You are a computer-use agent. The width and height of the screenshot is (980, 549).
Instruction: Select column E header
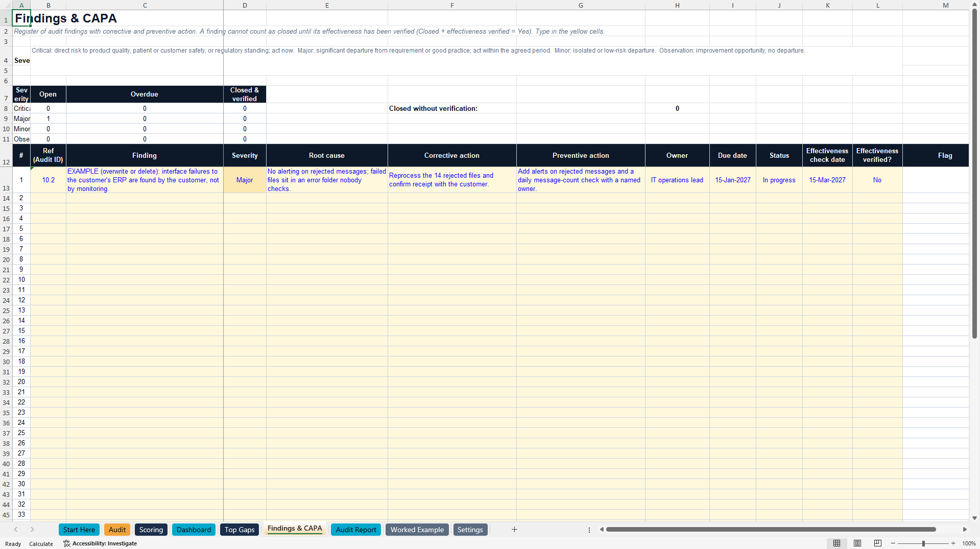tap(327, 5)
